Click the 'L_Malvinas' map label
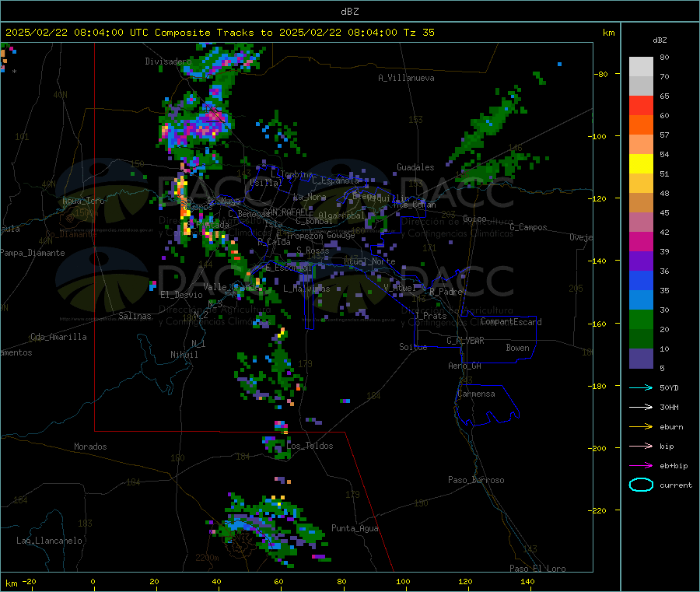 tap(306, 289)
